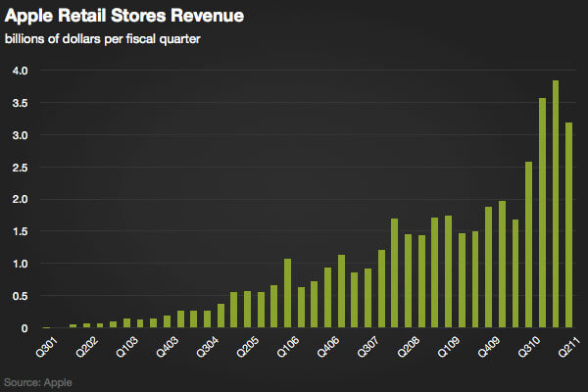Click the 4.0 y-axis label
The height and width of the screenshot is (392, 588).
(x=21, y=71)
